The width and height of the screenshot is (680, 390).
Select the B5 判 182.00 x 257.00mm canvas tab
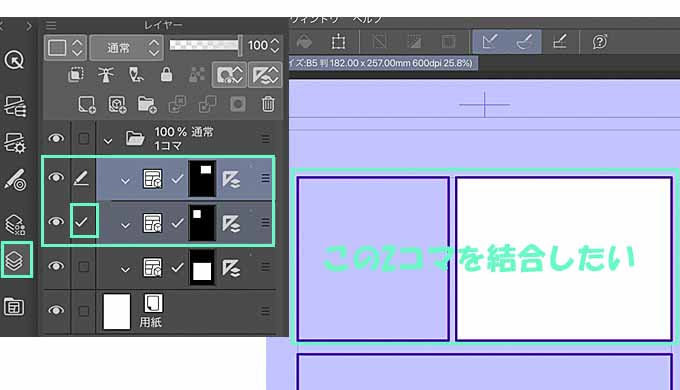383,63
